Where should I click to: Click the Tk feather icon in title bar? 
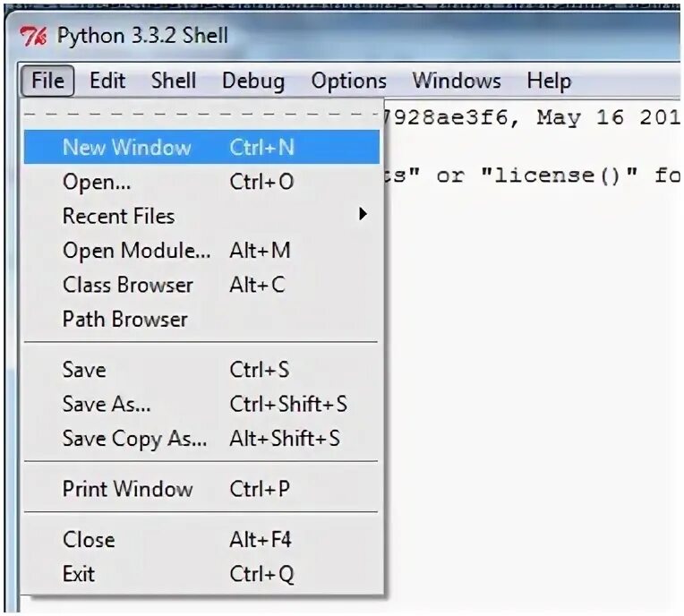tap(34, 36)
